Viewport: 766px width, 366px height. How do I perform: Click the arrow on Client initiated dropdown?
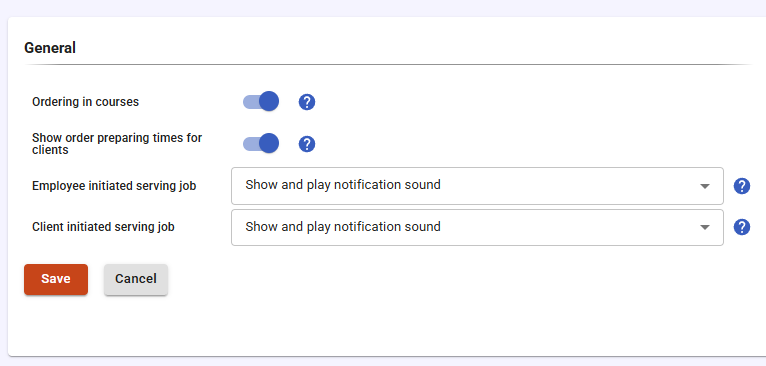coord(704,227)
